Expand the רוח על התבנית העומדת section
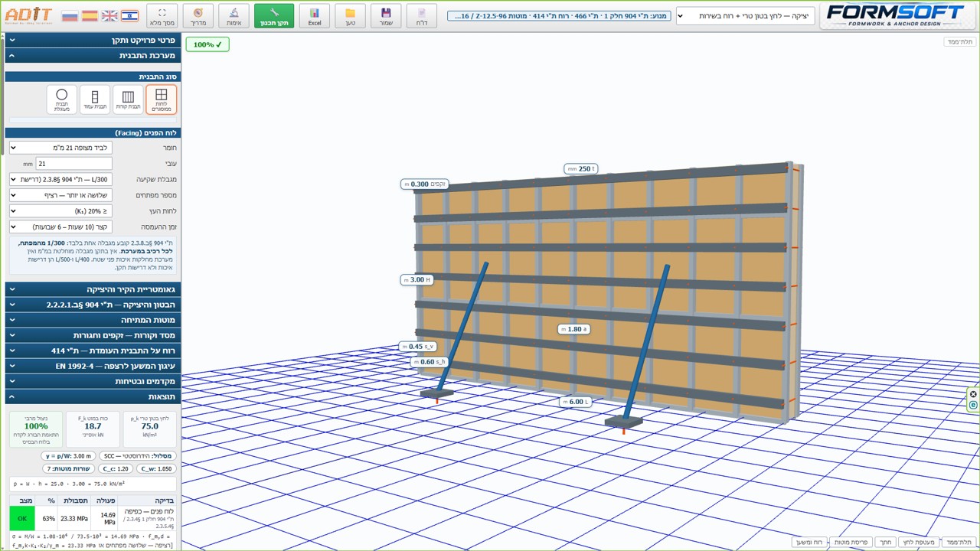980x551 pixels. tap(93, 350)
